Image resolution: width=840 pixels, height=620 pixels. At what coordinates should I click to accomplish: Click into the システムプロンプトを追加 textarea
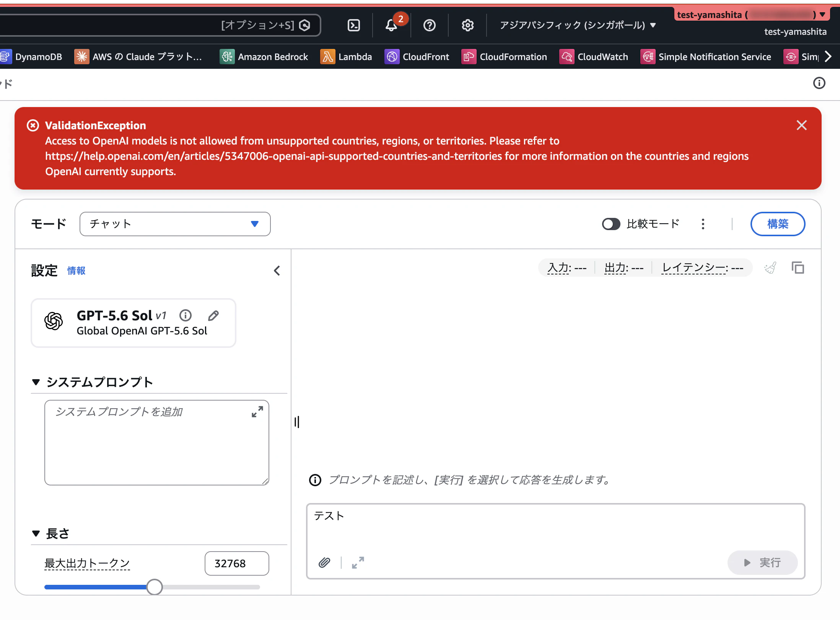[157, 442]
